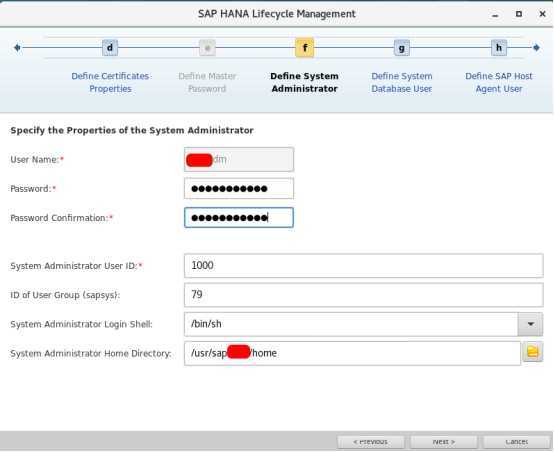Screen dimensions: 554x452
Task: Select Define System Administrator step label
Action: coord(305,82)
